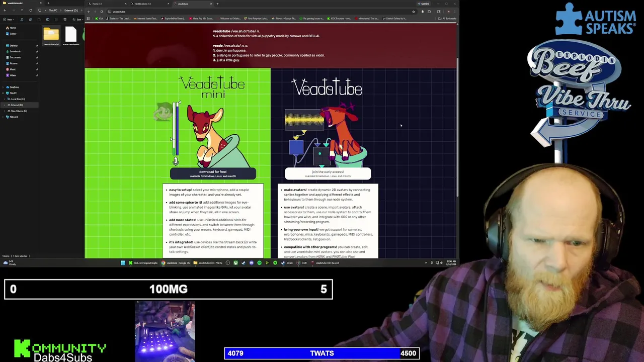Open the Kick bookmark
This screenshot has height=362, width=644.
click(x=99, y=19)
